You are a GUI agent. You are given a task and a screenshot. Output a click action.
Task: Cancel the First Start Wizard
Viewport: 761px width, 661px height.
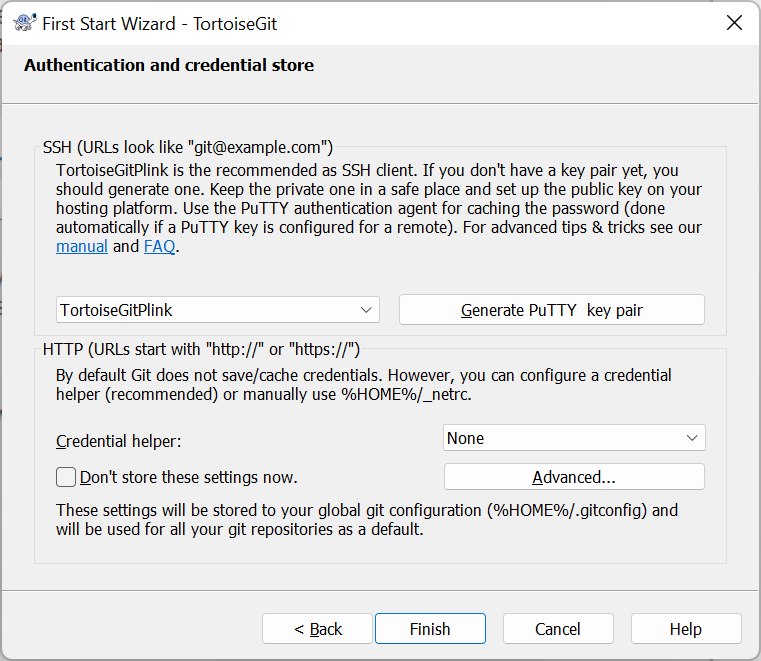click(558, 629)
